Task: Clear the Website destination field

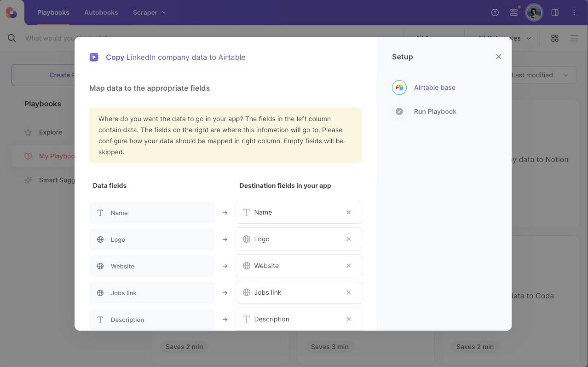Action: pyautogui.click(x=349, y=266)
